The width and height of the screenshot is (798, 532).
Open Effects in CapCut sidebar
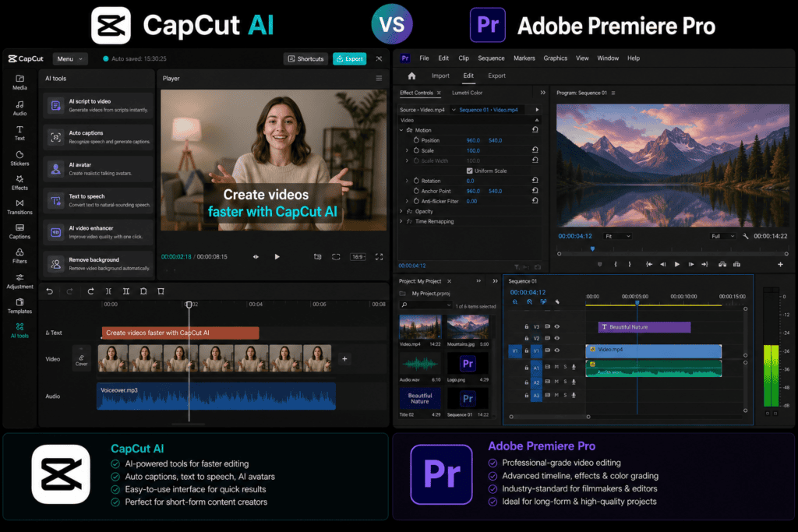(x=19, y=182)
